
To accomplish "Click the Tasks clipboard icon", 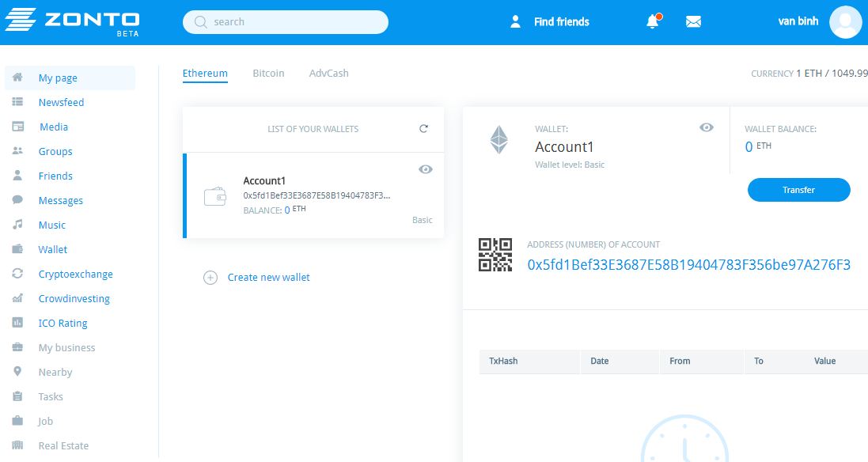I will click(17, 396).
